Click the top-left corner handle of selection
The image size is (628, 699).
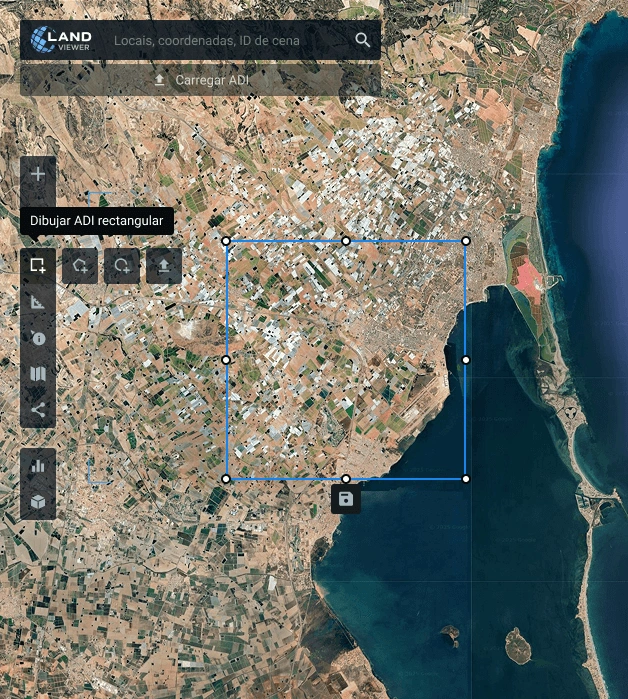click(226, 241)
